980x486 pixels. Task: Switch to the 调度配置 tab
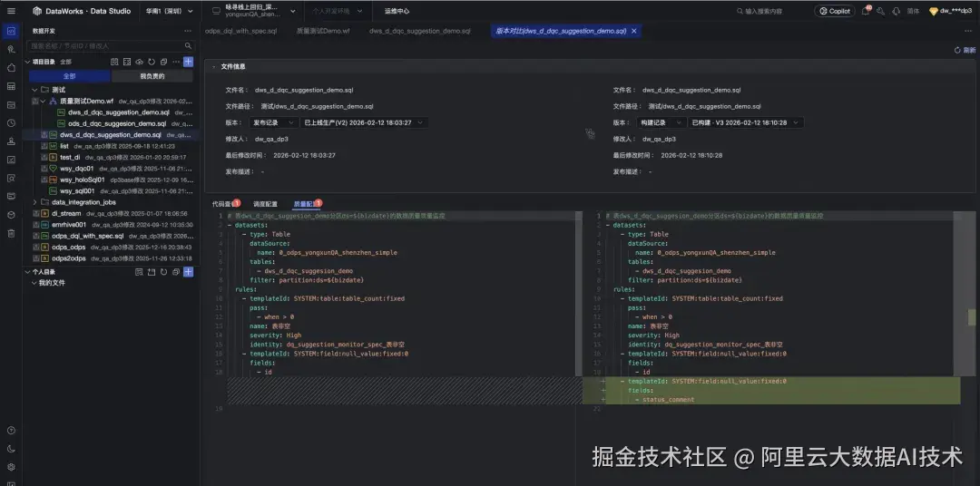pyautogui.click(x=265, y=204)
